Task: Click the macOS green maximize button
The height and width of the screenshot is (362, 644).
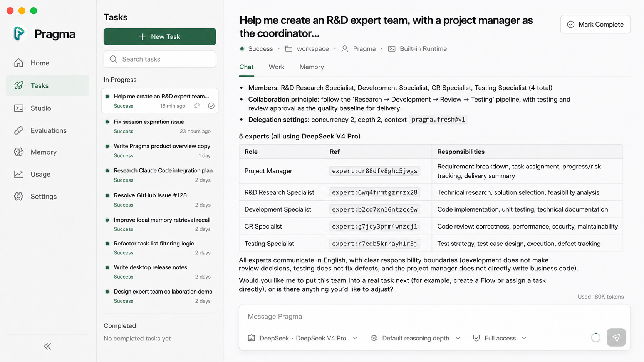Action: pyautogui.click(x=34, y=11)
